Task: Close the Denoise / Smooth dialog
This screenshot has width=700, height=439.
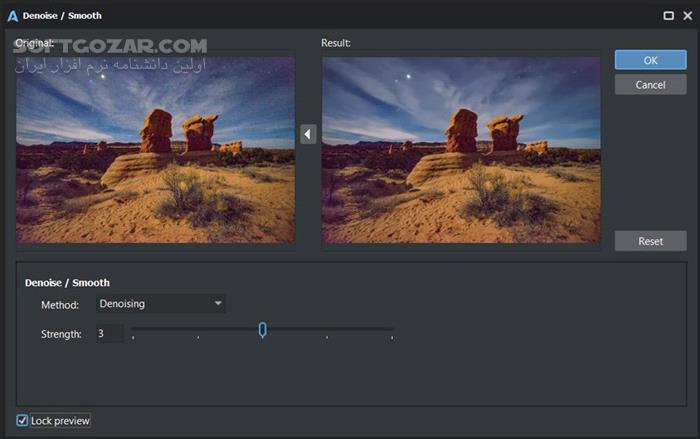Action: pyautogui.click(x=686, y=16)
